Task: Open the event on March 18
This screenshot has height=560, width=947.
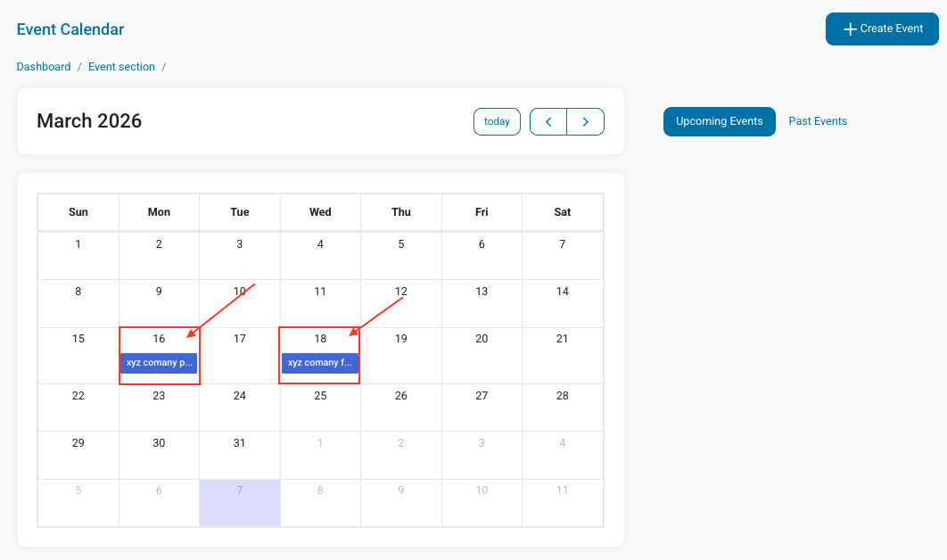Action: tap(320, 363)
